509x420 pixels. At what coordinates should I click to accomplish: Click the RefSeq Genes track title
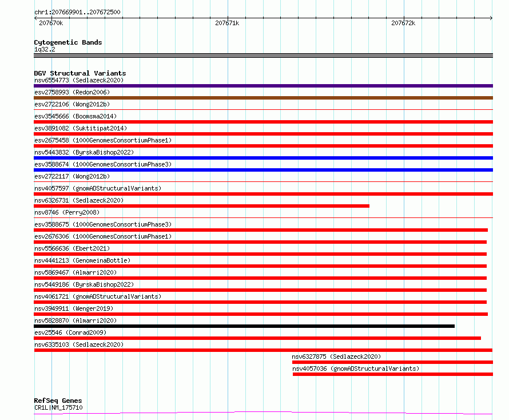click(58, 401)
